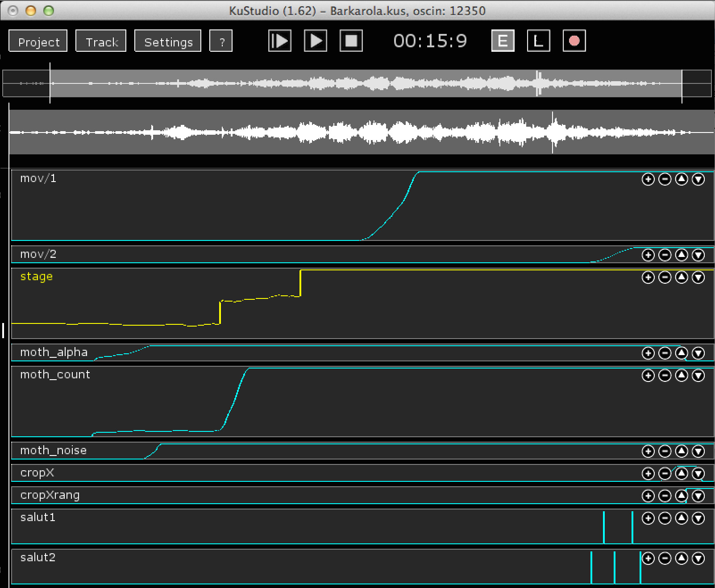Viewport: 715px width, 588px height.
Task: Select the stage track label
Action: [37, 277]
